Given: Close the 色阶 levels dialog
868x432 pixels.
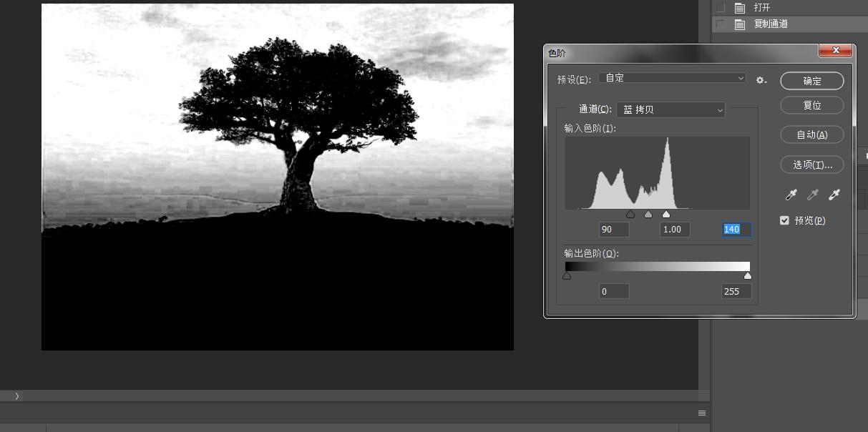Looking at the screenshot, I should click(835, 50).
